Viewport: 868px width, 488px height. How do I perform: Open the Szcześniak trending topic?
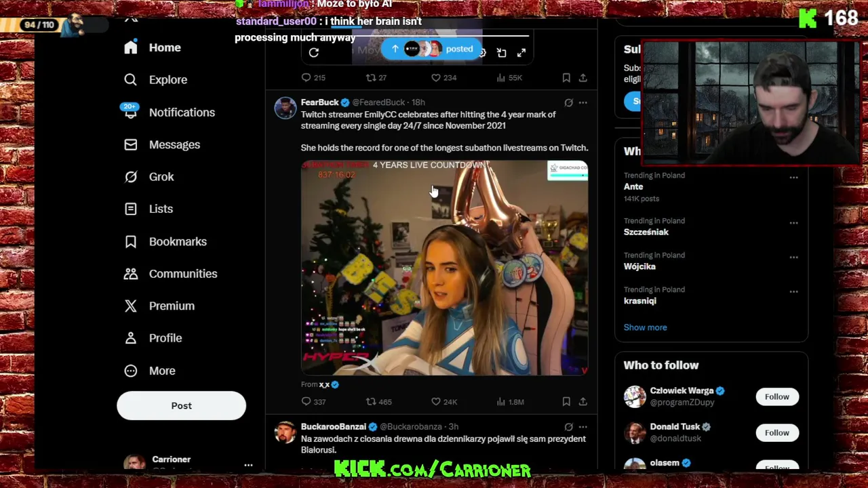[646, 232]
